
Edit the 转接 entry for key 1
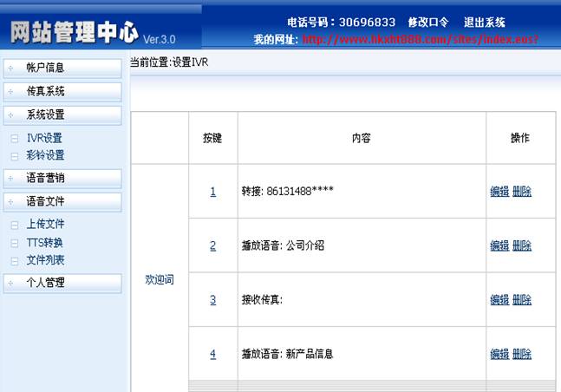(x=499, y=192)
